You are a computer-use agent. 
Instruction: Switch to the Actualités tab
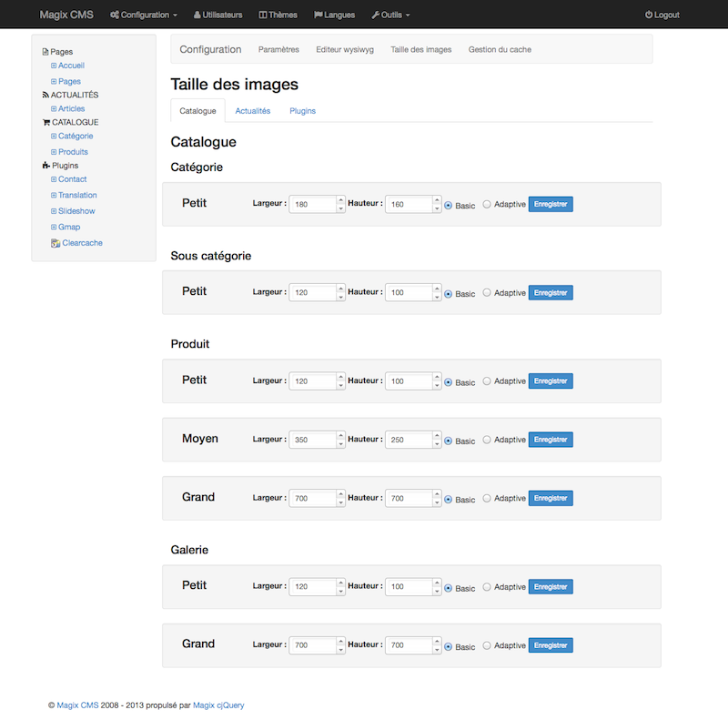pos(253,111)
